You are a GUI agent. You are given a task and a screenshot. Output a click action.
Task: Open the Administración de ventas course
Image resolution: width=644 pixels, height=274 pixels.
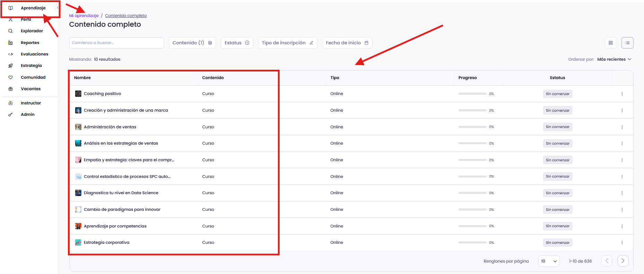[110, 127]
